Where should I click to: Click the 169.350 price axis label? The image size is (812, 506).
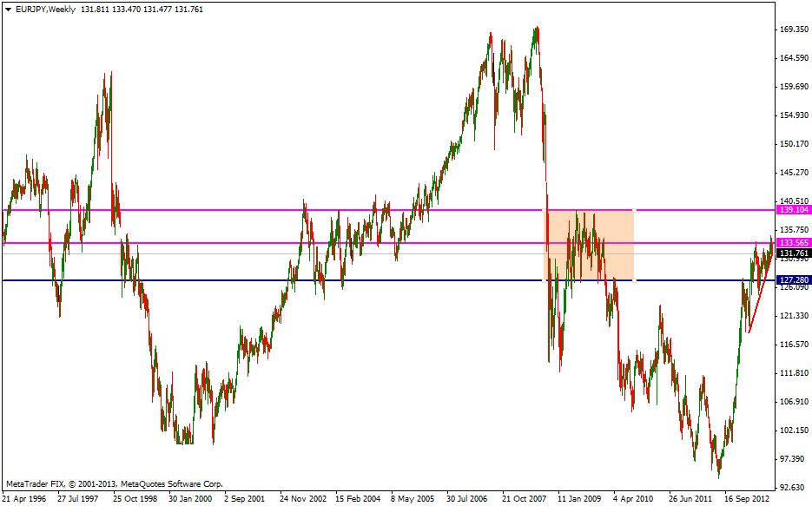pyautogui.click(x=793, y=30)
